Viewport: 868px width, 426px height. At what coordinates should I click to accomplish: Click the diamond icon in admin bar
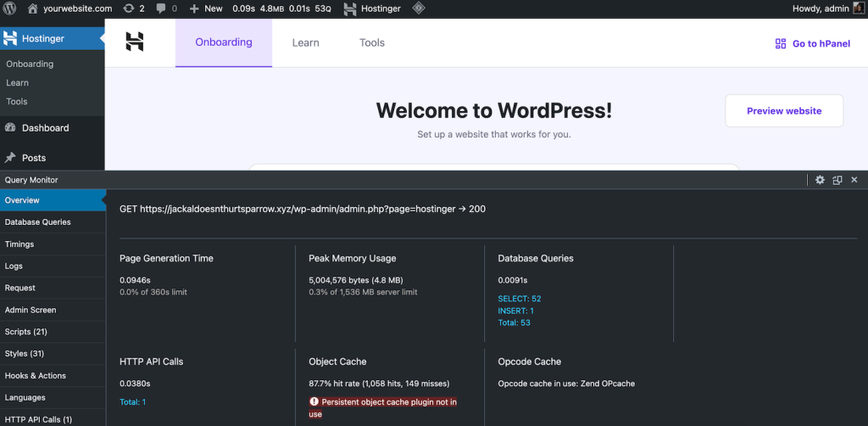[x=419, y=8]
